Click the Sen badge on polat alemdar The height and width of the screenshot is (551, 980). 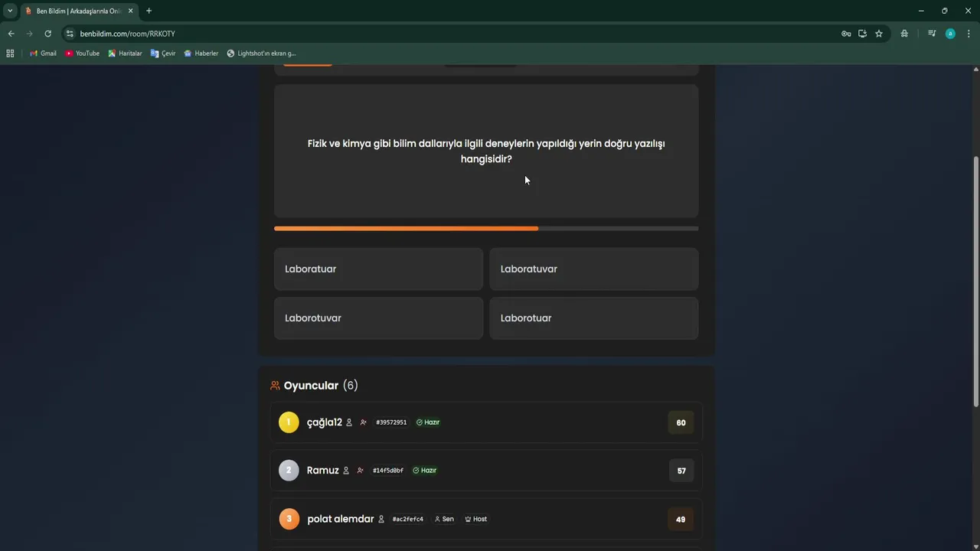444,519
